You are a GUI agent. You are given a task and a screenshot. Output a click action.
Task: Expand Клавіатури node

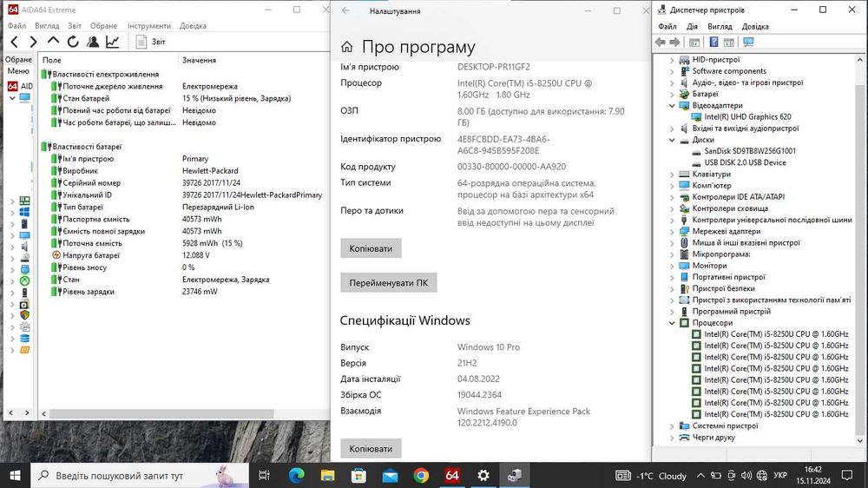click(672, 175)
